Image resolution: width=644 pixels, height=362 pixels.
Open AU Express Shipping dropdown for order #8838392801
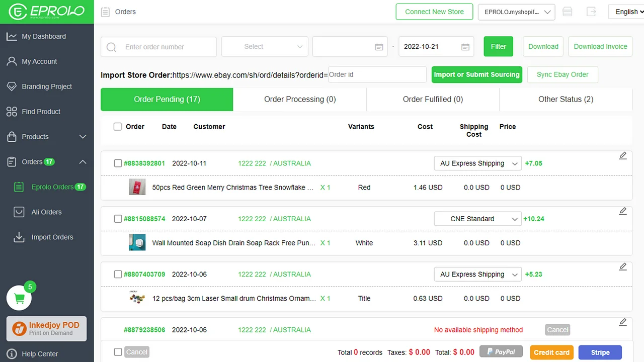pos(477,163)
